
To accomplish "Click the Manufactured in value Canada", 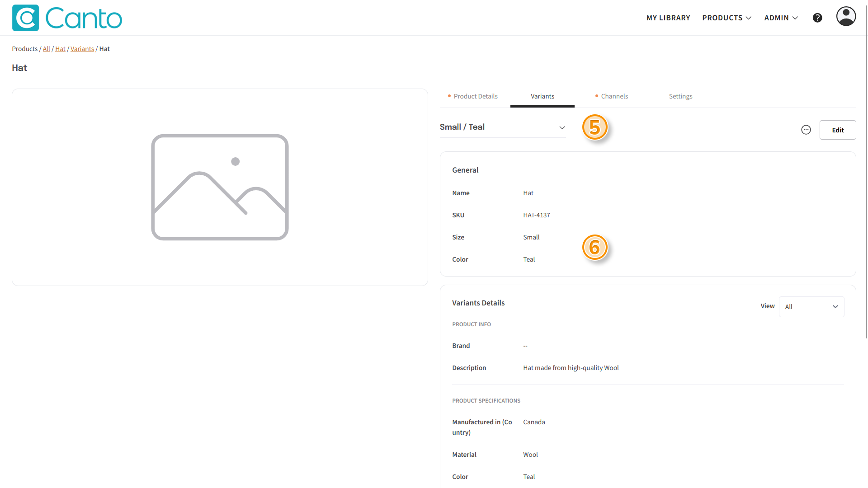I will click(534, 422).
